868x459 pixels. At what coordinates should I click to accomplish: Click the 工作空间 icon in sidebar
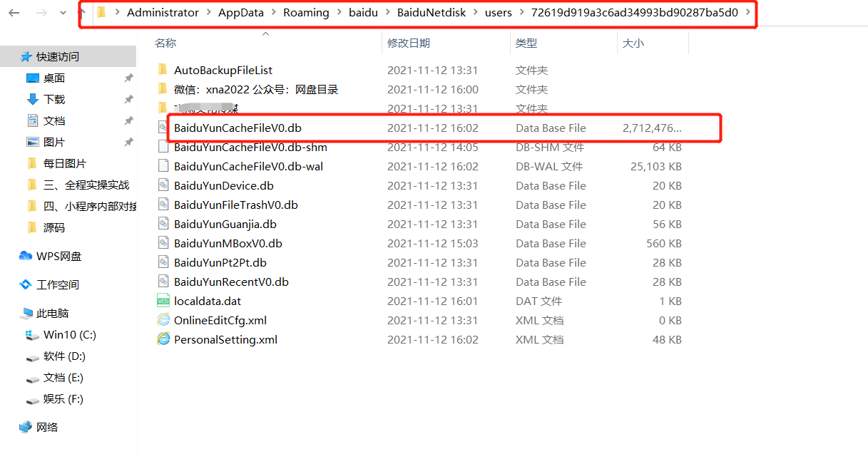[26, 284]
